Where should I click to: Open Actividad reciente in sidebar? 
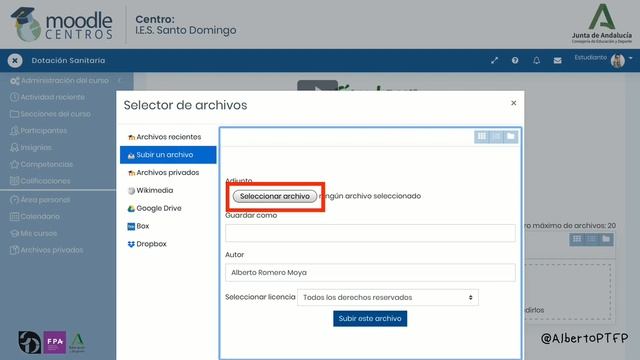tap(48, 97)
